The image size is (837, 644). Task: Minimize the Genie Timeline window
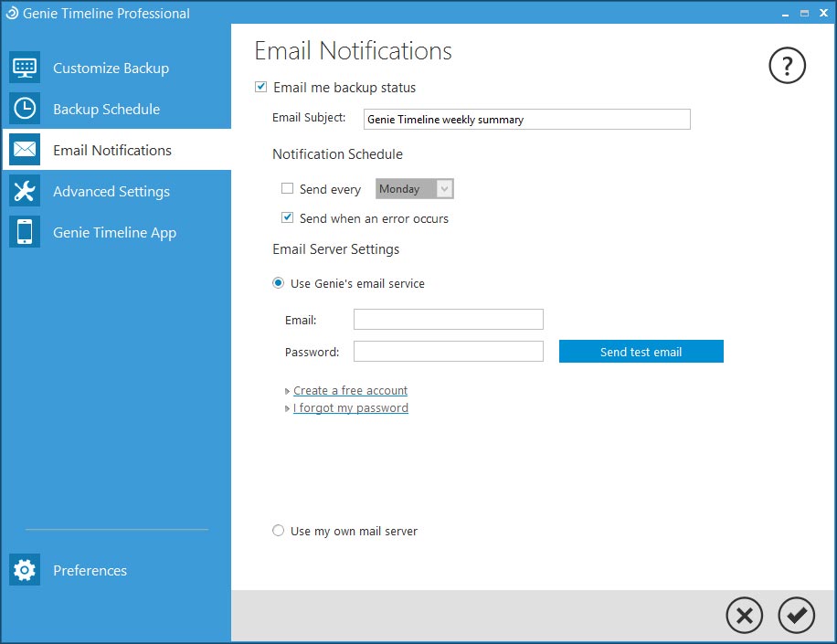tap(785, 14)
